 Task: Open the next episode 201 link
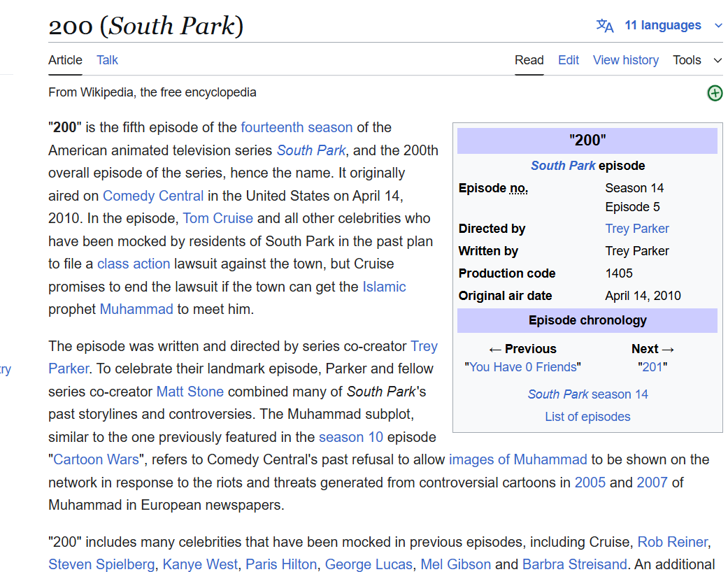click(652, 367)
